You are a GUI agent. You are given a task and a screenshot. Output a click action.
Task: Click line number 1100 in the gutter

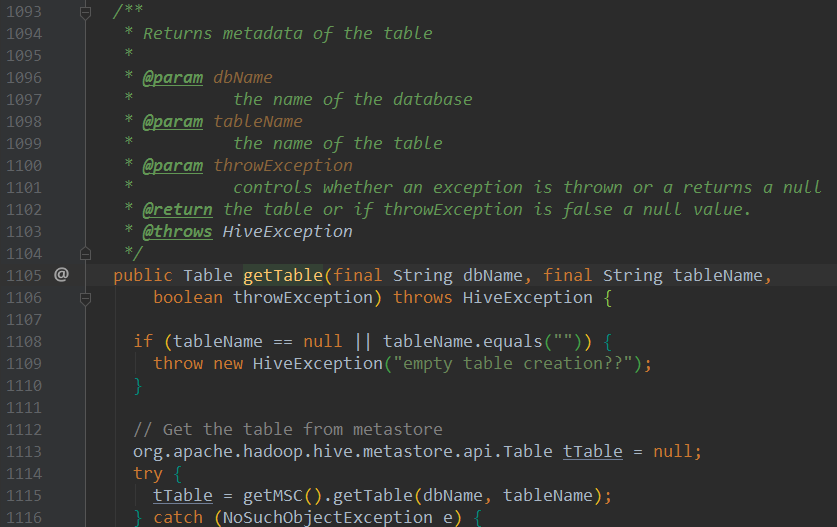click(23, 165)
